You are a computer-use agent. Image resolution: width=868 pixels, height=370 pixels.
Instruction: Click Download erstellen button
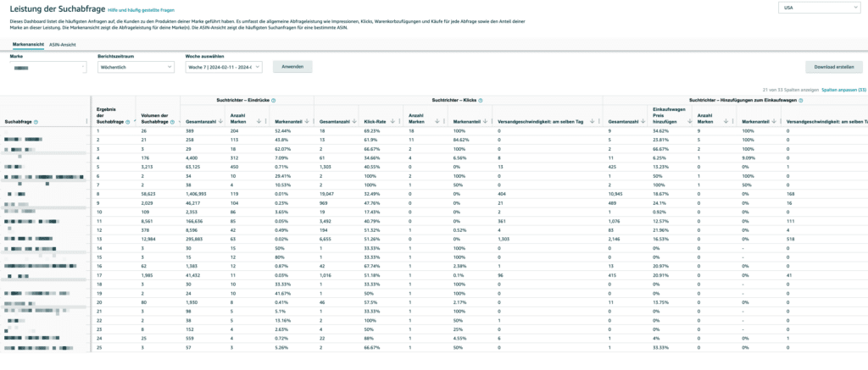[x=834, y=66]
